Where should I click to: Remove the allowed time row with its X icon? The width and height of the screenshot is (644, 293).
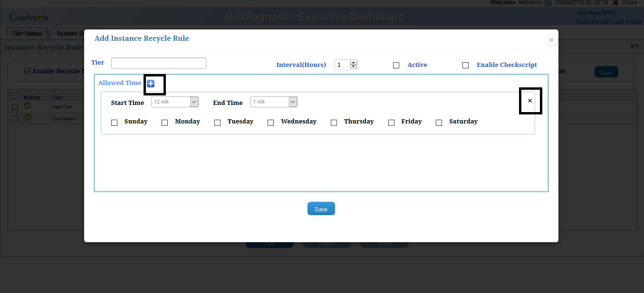[530, 101]
